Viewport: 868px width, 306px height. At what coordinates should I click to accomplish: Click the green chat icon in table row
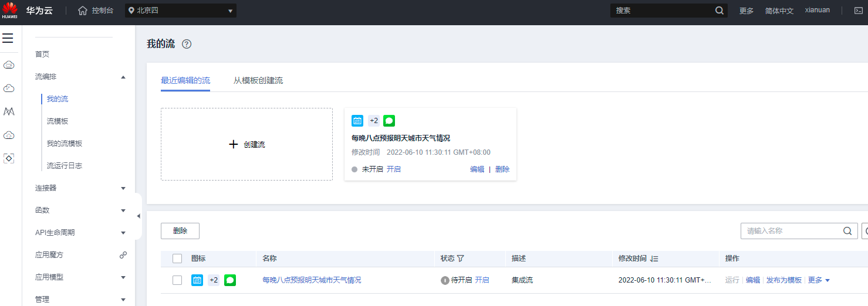click(x=230, y=280)
